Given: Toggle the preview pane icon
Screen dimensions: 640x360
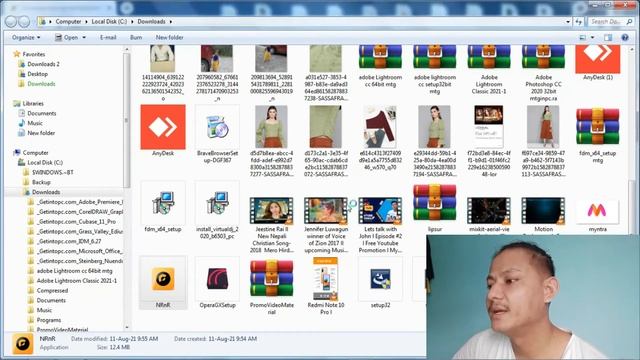Looking at the screenshot, I should tap(608, 38).
